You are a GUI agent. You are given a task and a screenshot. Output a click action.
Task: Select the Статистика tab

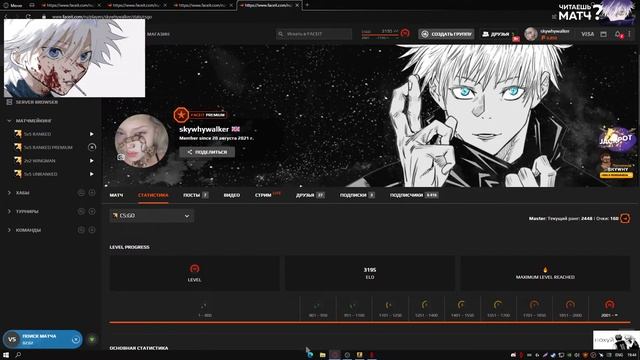153,195
